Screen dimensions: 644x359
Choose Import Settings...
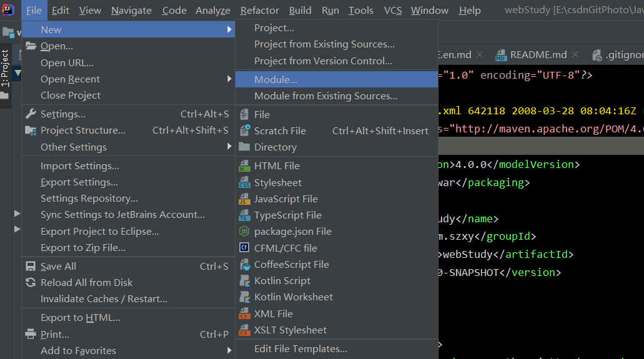click(128, 166)
